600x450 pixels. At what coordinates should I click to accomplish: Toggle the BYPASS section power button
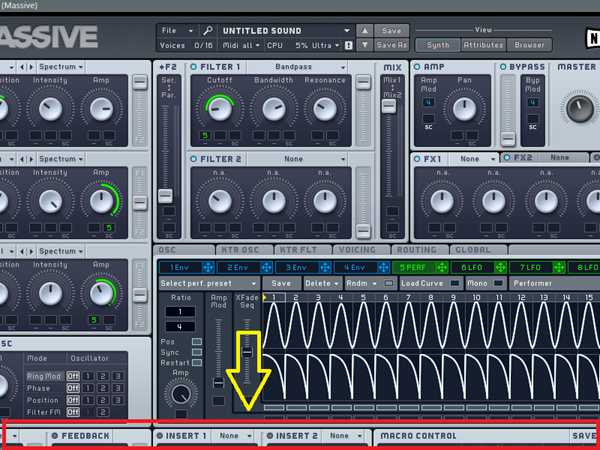503,67
